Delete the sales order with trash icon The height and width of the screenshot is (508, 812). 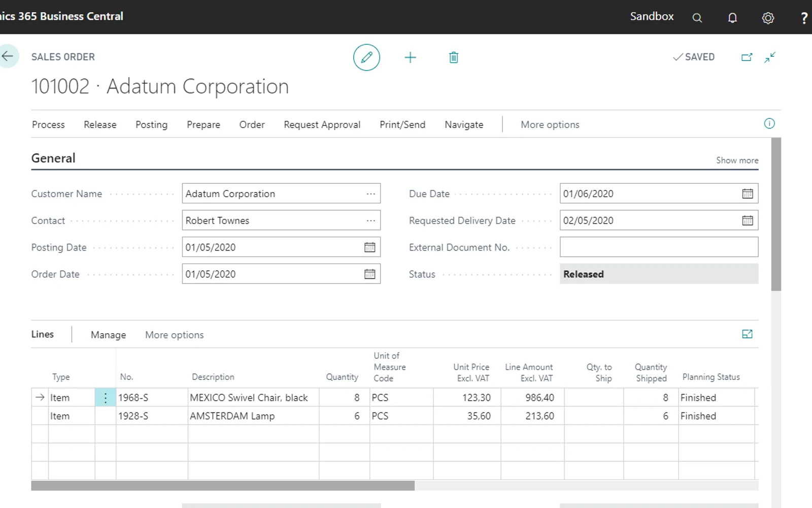click(x=454, y=57)
